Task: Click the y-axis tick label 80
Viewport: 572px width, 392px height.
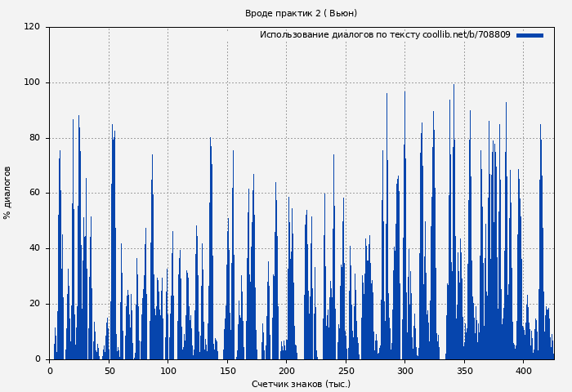Action: click(34, 138)
